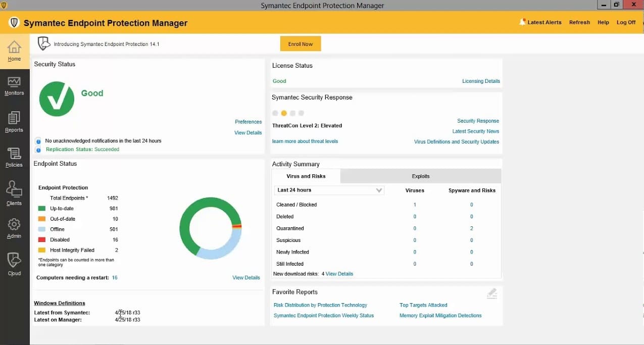This screenshot has width=644, height=345.
Task: Switch to the Virus and Risks tab
Action: click(306, 176)
